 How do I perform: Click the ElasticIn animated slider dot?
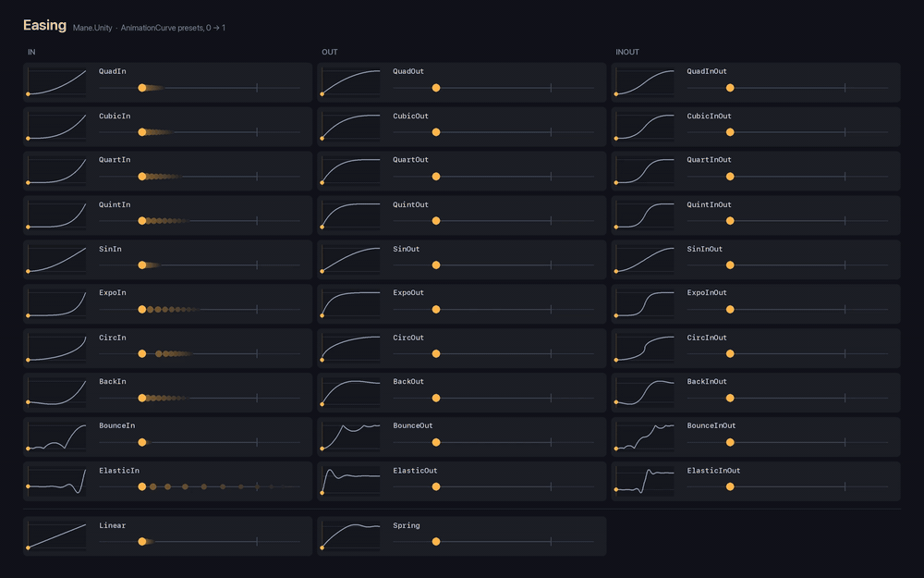[x=142, y=486]
